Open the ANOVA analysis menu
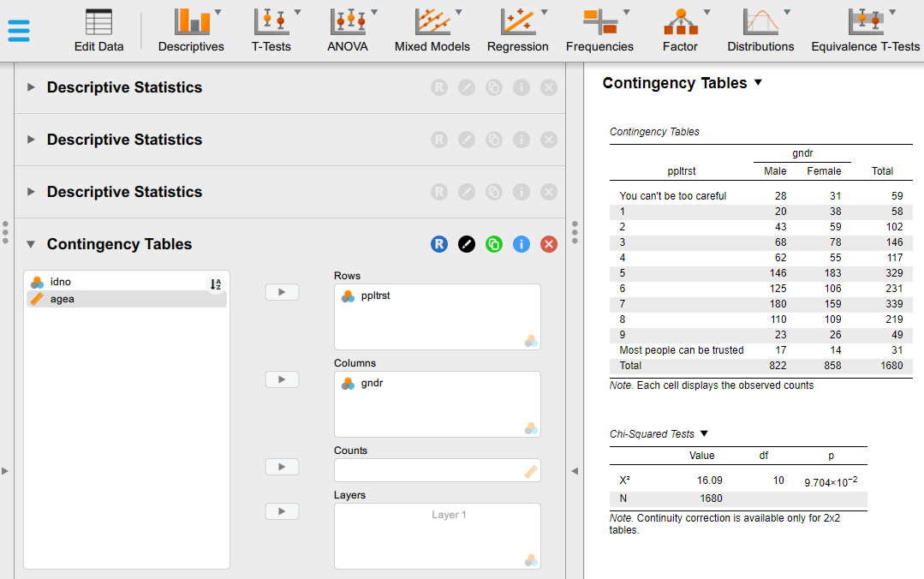The image size is (924, 579). pos(347,30)
